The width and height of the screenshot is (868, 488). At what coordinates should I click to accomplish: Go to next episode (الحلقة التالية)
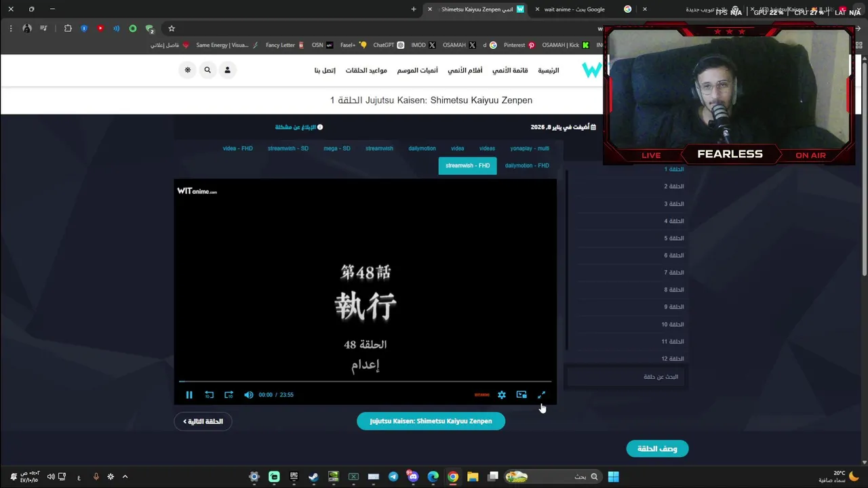tap(203, 421)
